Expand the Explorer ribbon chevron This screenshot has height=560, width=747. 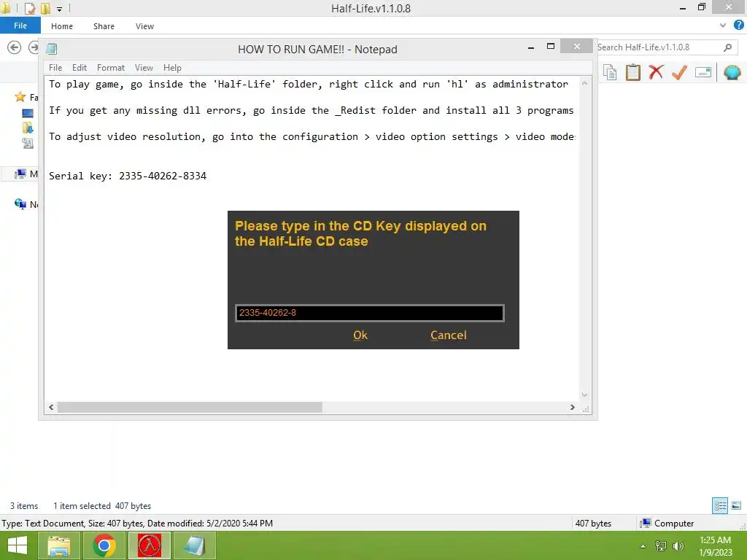pos(723,26)
